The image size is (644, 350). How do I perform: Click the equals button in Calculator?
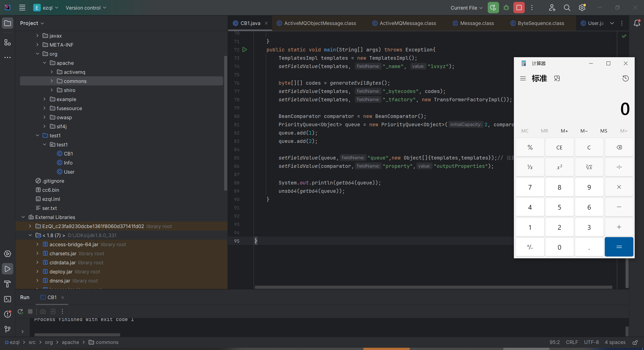click(x=619, y=247)
